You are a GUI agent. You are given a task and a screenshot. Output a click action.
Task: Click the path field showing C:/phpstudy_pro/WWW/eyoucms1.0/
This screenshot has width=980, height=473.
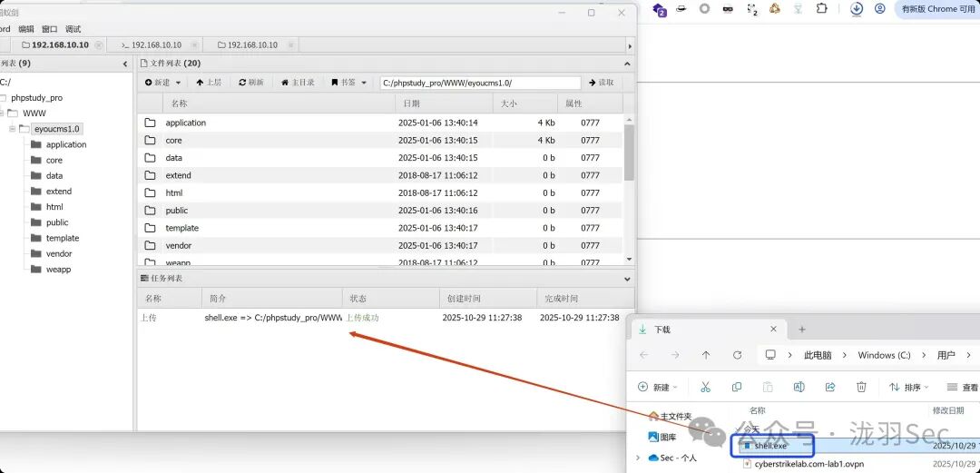[480, 83]
